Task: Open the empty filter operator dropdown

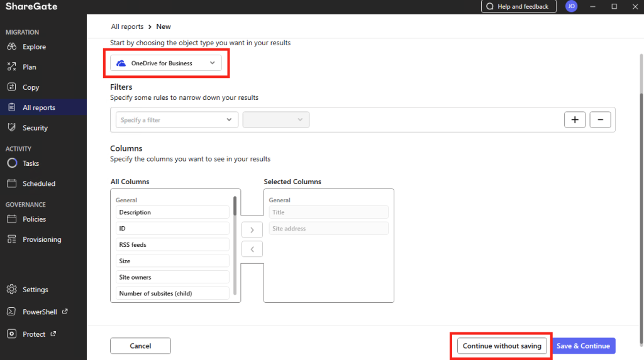Action: pyautogui.click(x=276, y=120)
